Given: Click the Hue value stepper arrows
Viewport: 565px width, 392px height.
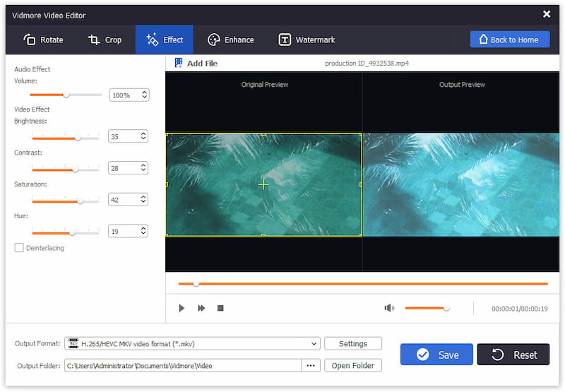Looking at the screenshot, I should [x=143, y=231].
